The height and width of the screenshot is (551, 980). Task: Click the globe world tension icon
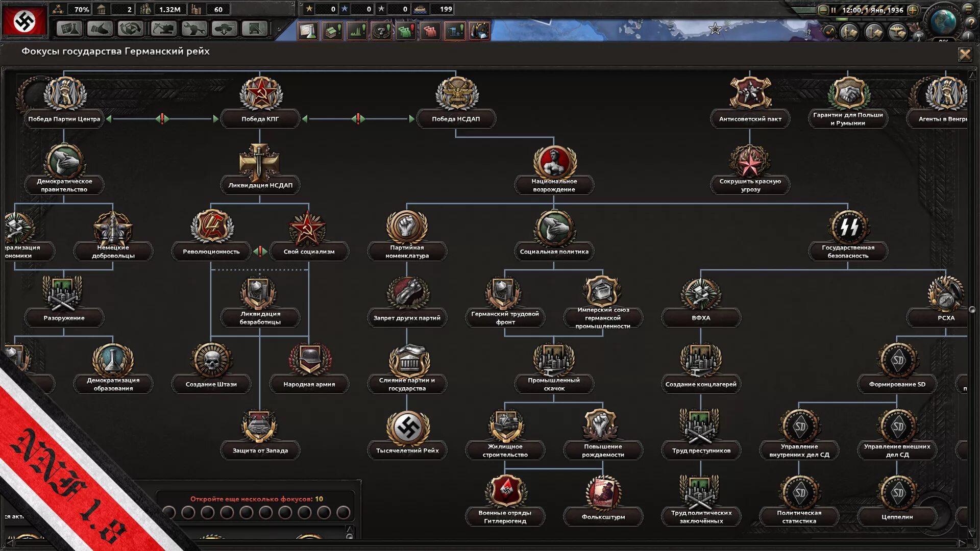click(x=943, y=21)
